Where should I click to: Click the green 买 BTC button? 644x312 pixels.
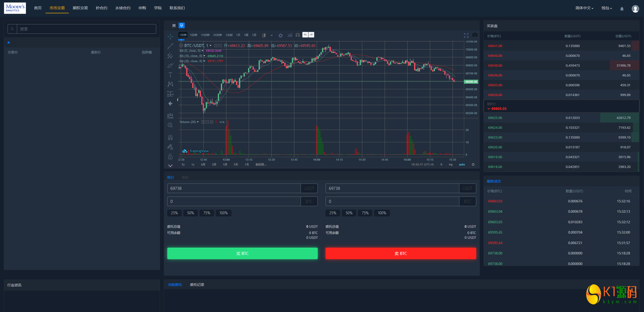point(242,253)
